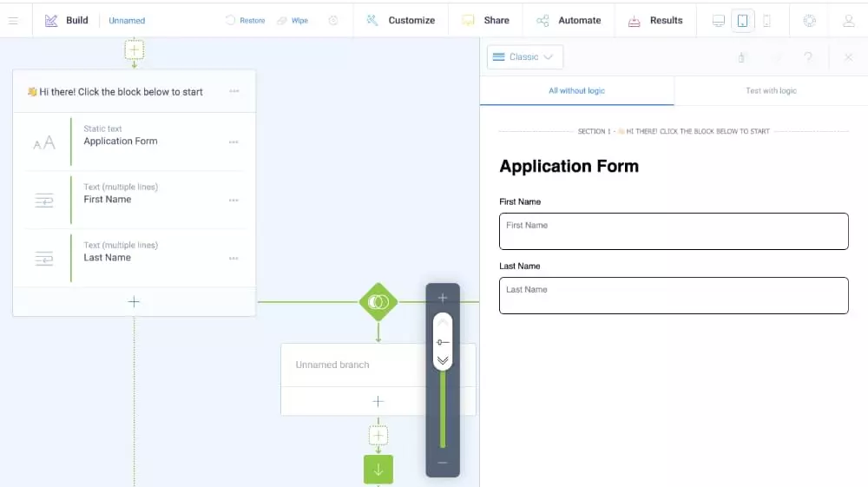Click the Build pencil icon
868x487 pixels.
(x=51, y=21)
